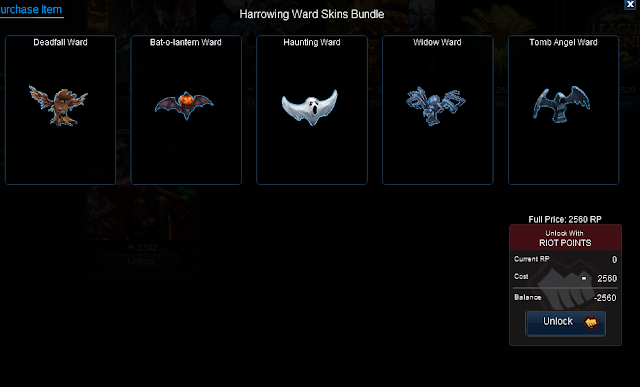Close the Harrowing Ward Skins Bundle dialog

[630, 4]
